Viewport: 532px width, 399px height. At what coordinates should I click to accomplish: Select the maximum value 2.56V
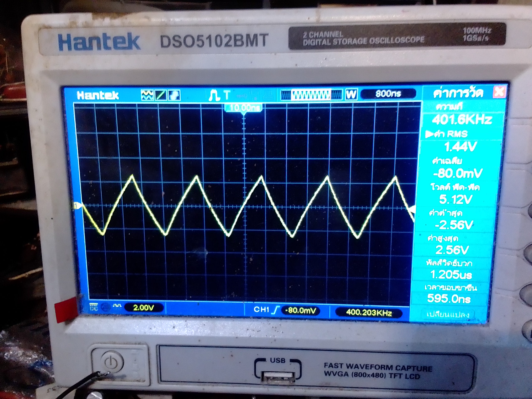pos(452,250)
